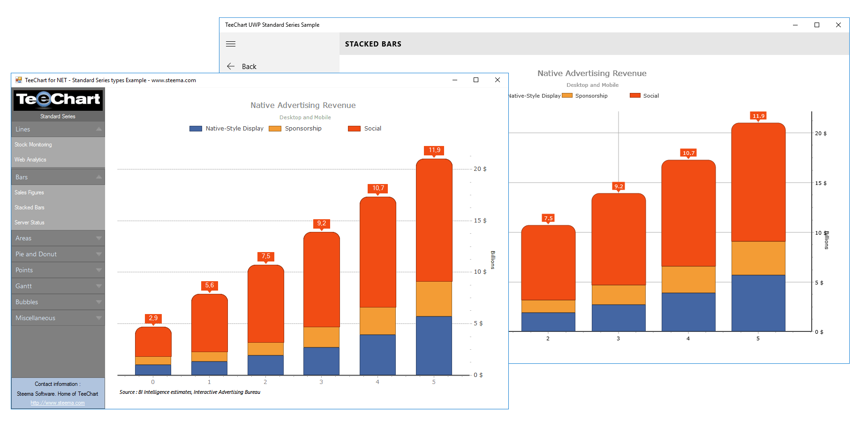Select the red Social legend swatch
This screenshot has width=868, height=430.
pos(353,128)
